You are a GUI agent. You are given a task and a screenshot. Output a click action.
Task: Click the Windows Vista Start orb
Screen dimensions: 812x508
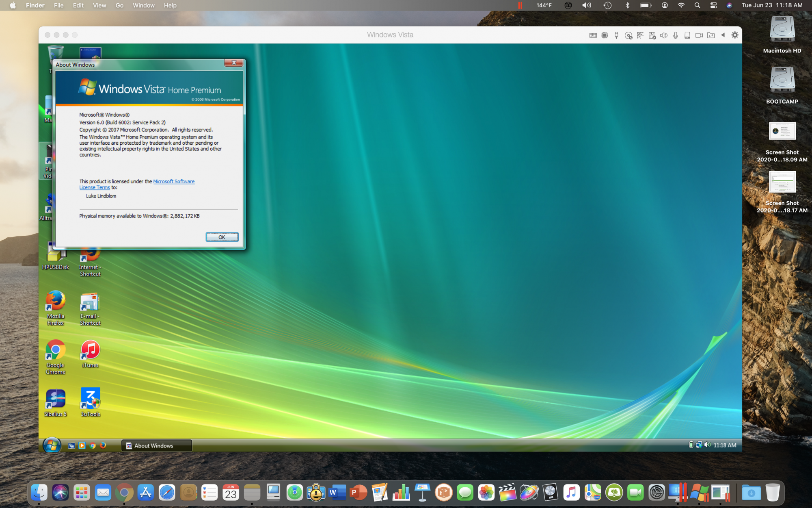point(52,445)
